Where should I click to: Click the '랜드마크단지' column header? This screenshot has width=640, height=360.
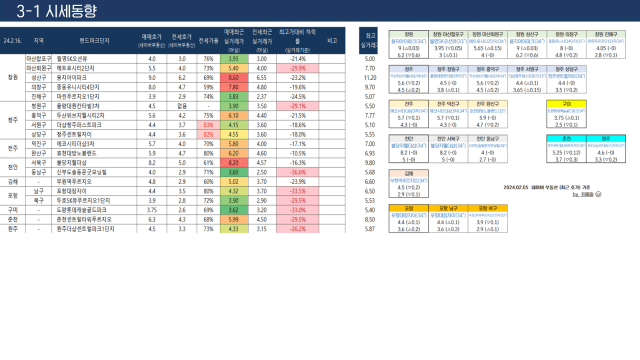tap(94, 41)
